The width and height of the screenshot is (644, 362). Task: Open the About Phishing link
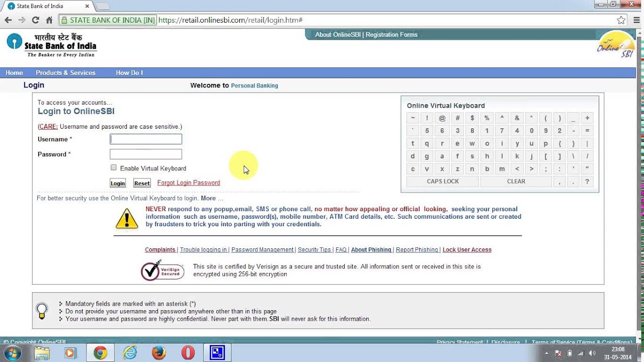371,250
